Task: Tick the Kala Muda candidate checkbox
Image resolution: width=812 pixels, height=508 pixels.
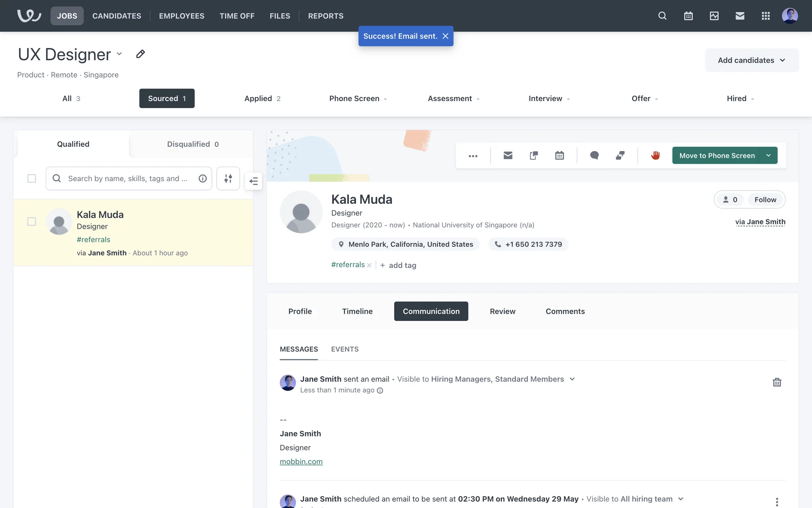Action: click(32, 221)
